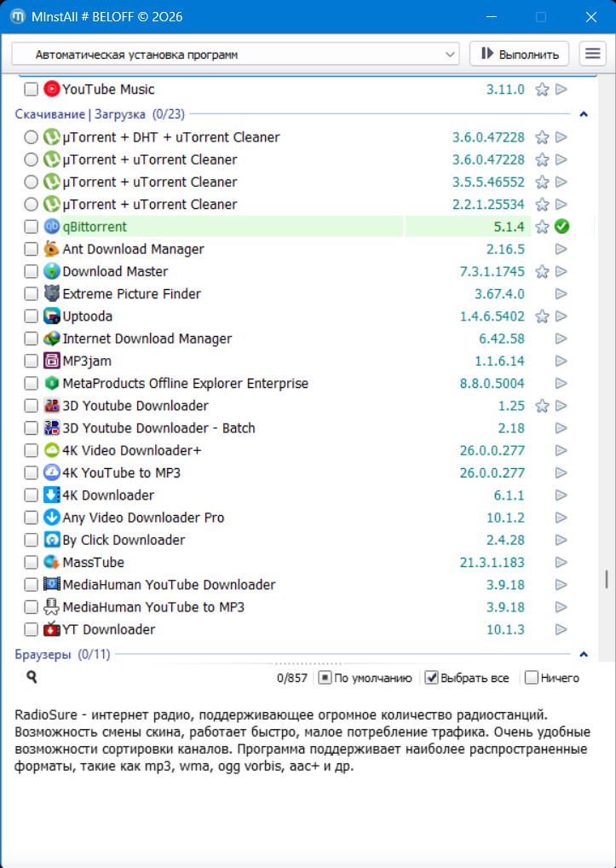This screenshot has height=868, width=616.
Task: Open the 'Автоматическая установка программ' dropdown
Action: tap(235, 55)
